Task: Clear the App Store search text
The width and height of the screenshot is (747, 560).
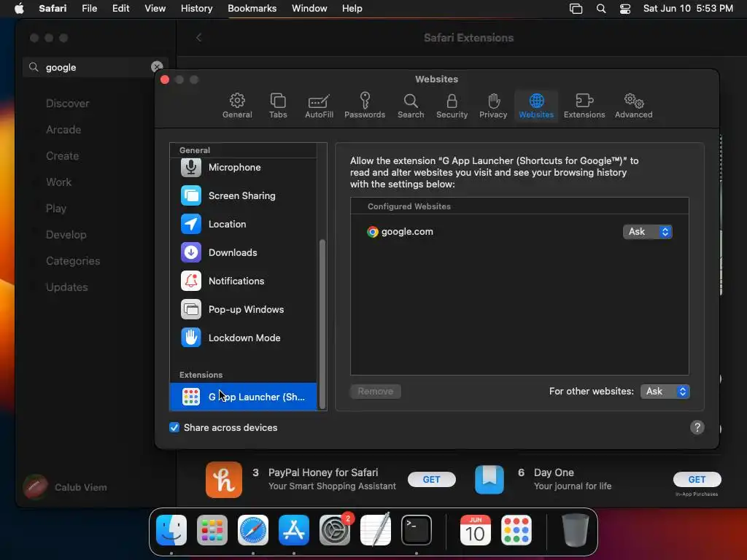Action: (x=157, y=67)
